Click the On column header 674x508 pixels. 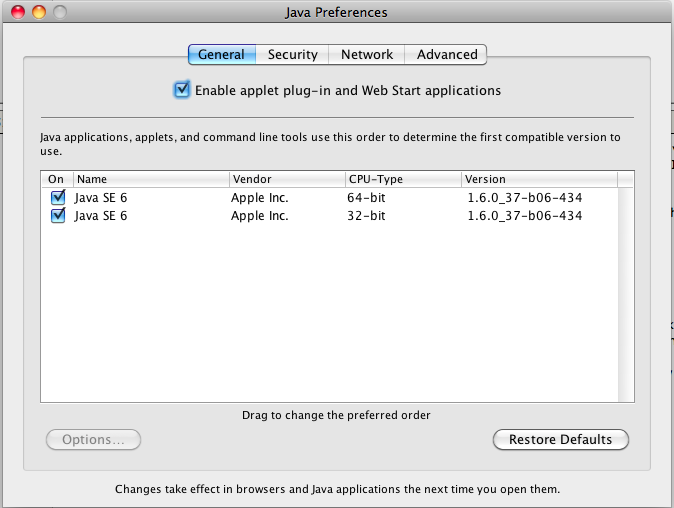point(57,179)
